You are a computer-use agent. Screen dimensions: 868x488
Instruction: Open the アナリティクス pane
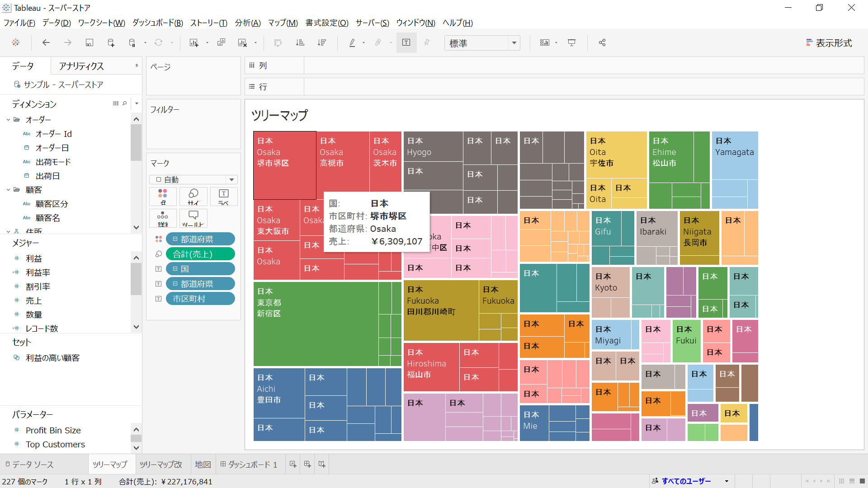tap(81, 66)
